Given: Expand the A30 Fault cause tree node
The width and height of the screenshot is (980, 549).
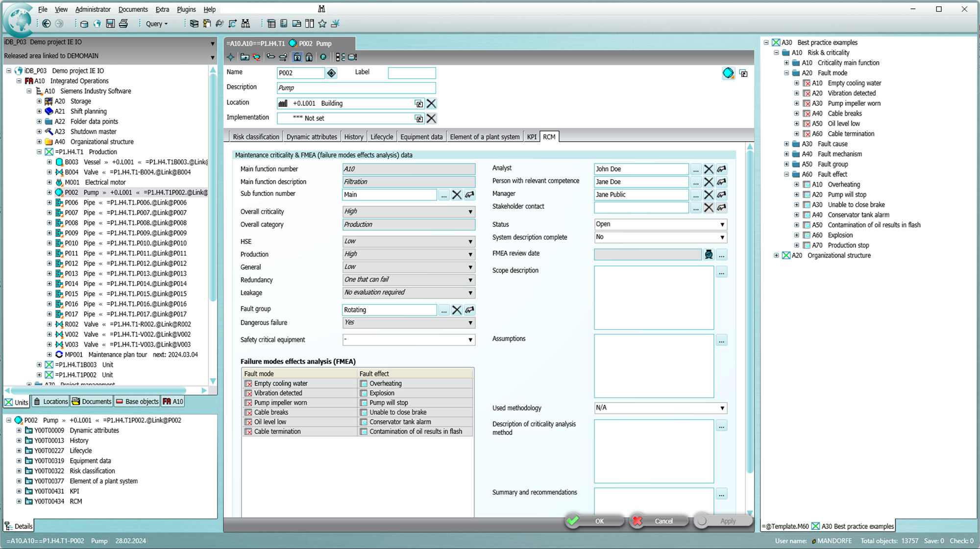Looking at the screenshot, I should (786, 144).
